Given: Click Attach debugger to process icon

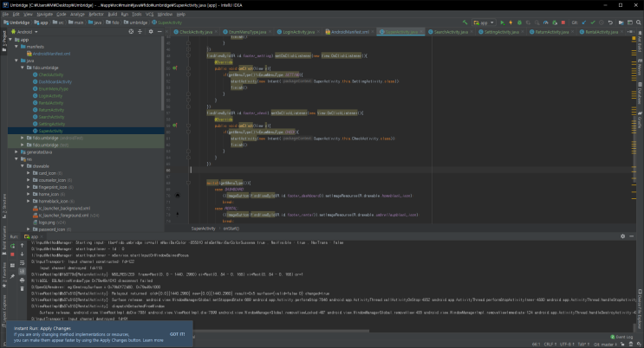Looking at the screenshot, I should (x=555, y=23).
